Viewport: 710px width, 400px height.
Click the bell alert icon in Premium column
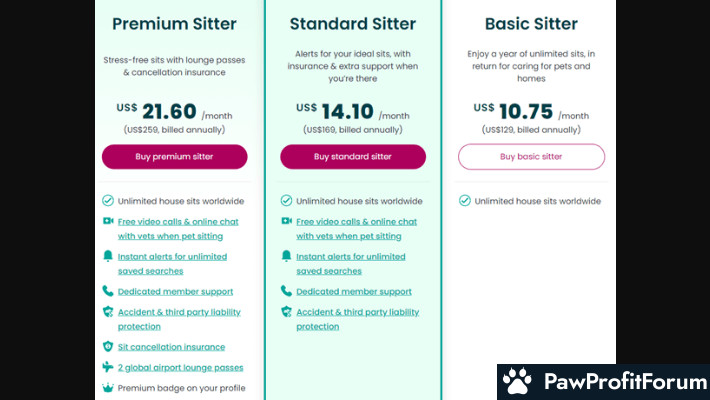coord(108,256)
